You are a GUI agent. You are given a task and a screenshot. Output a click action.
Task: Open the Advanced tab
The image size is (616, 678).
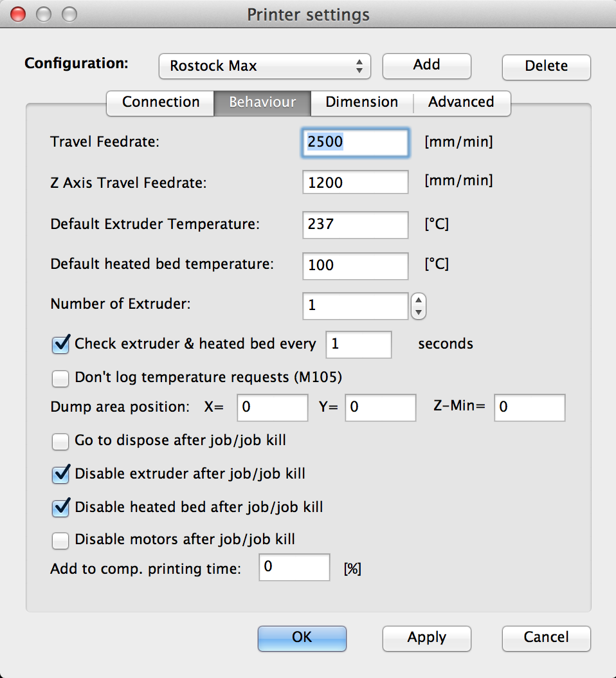(461, 102)
